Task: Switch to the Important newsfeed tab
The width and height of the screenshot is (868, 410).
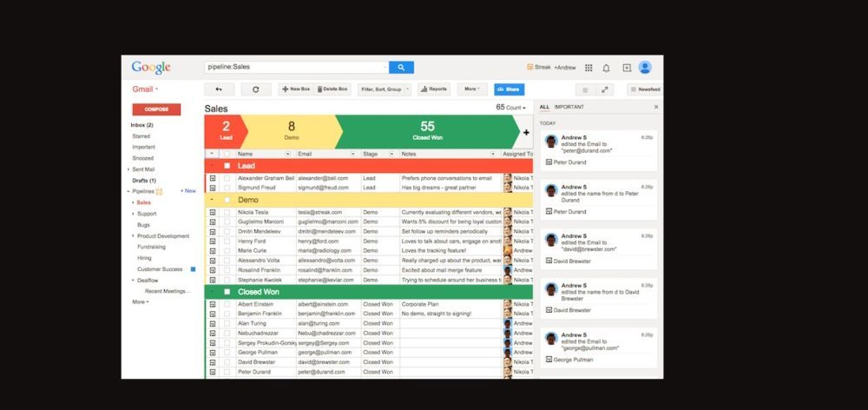Action: tap(569, 107)
